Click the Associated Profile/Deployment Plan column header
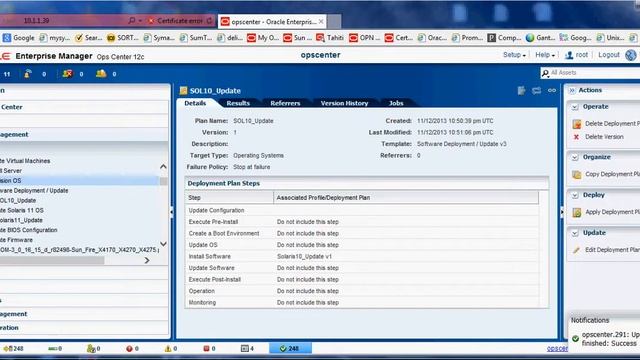This screenshot has height=360, width=640. click(406, 198)
